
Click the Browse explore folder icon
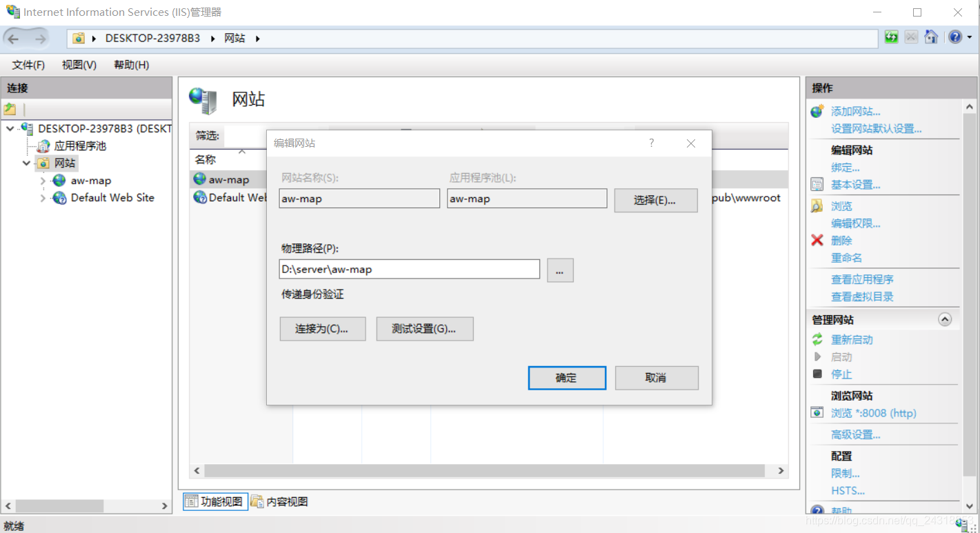(817, 205)
